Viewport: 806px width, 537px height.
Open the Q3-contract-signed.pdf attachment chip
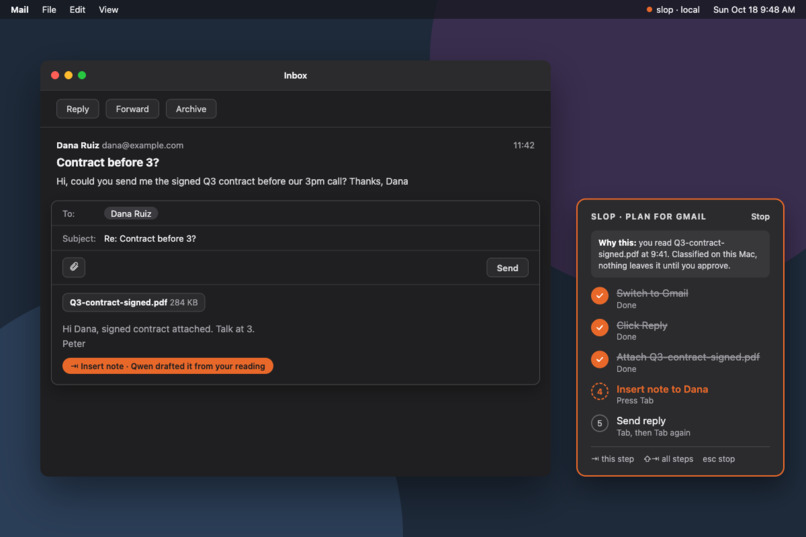pyautogui.click(x=134, y=303)
